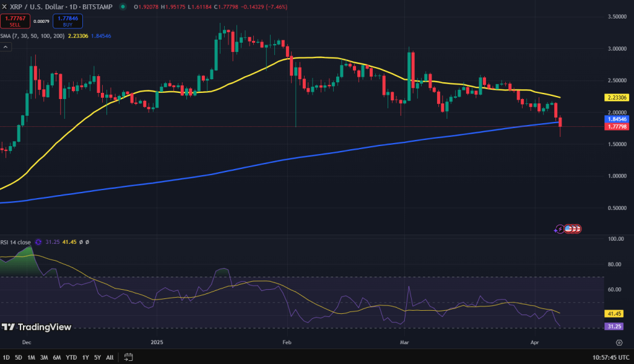Viewport: 634px width, 364px height.
Task: Select the RSI 14 close indicator label
Action: point(15,242)
